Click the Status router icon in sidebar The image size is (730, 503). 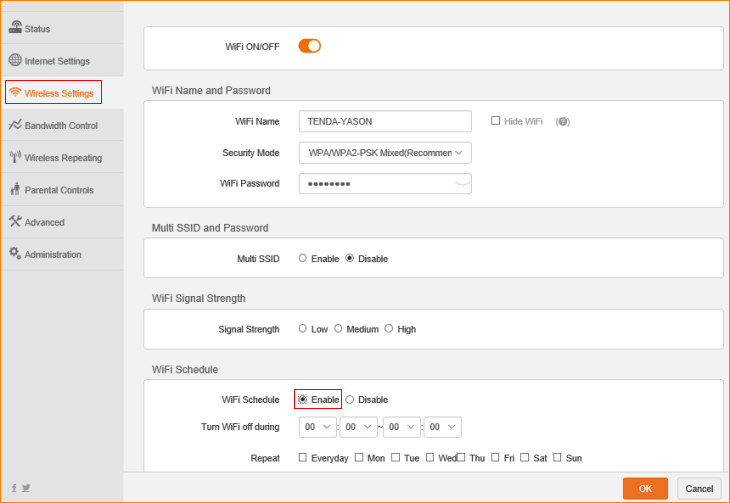coord(15,27)
